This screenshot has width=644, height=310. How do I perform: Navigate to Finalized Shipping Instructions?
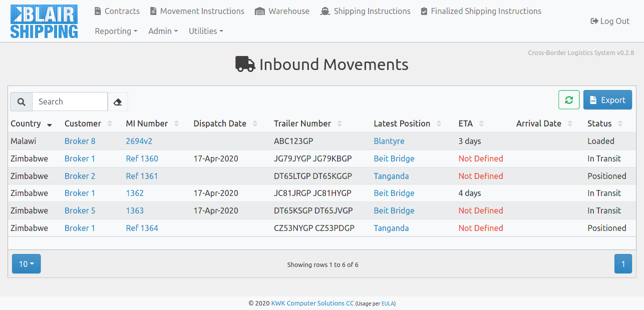click(481, 11)
